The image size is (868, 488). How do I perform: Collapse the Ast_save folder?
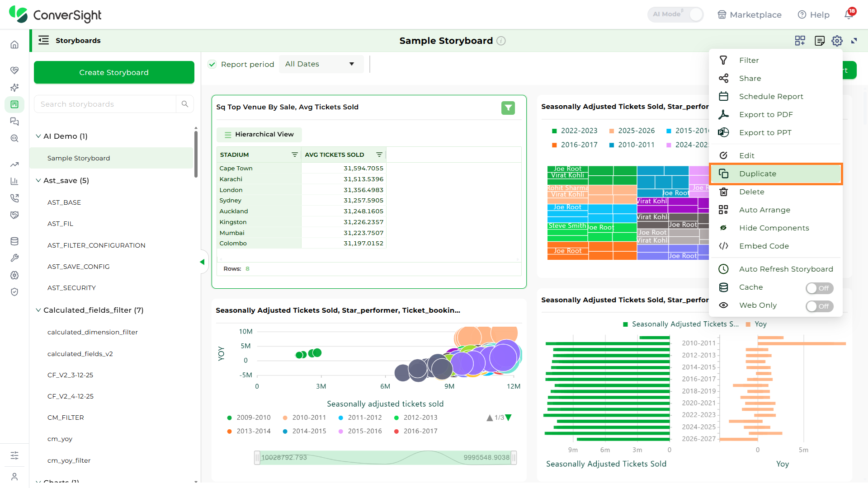point(38,180)
